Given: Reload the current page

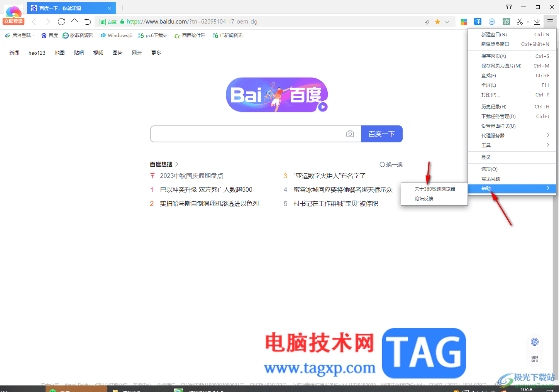Looking at the screenshot, I should pos(61,22).
